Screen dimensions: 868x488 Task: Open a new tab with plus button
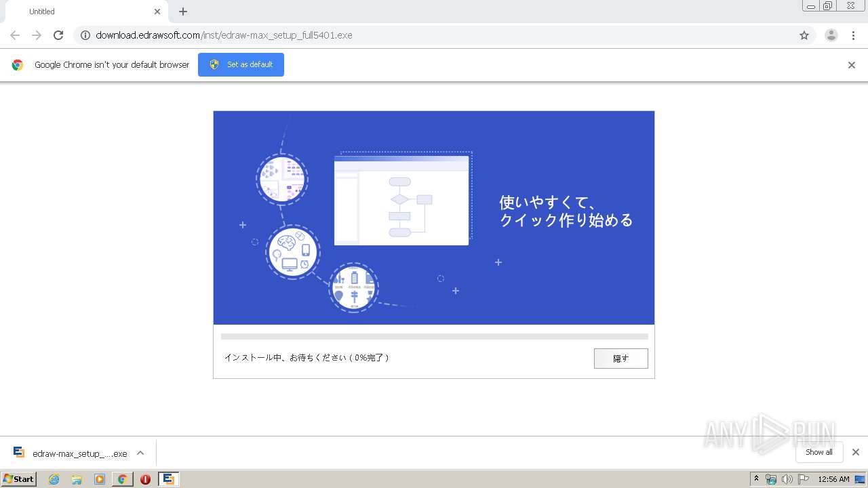(x=183, y=12)
